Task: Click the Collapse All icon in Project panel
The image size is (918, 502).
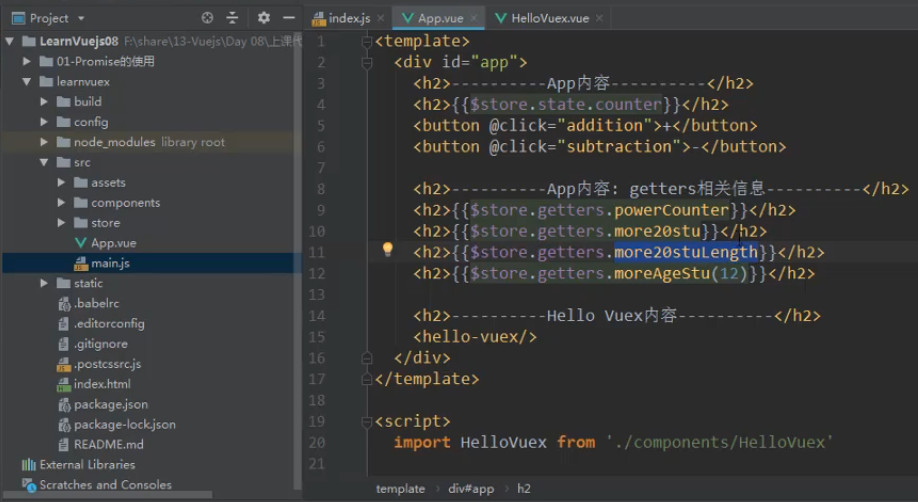Action: (232, 18)
